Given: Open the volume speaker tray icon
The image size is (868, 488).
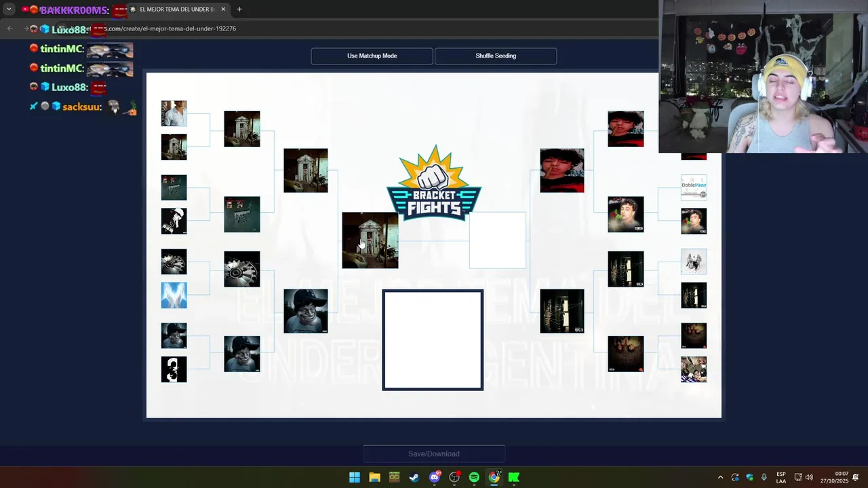Looking at the screenshot, I should (x=809, y=477).
